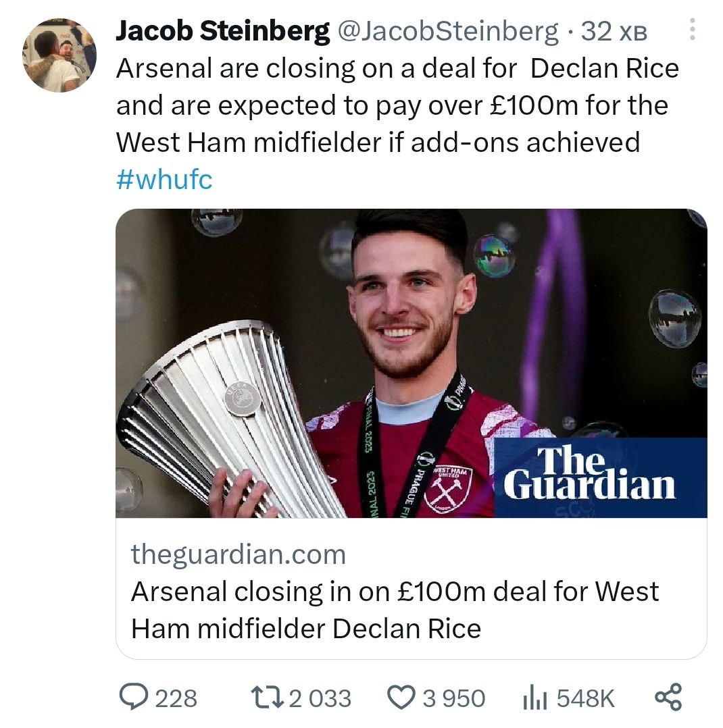Click the share icon
The image size is (723, 728).
tap(669, 697)
